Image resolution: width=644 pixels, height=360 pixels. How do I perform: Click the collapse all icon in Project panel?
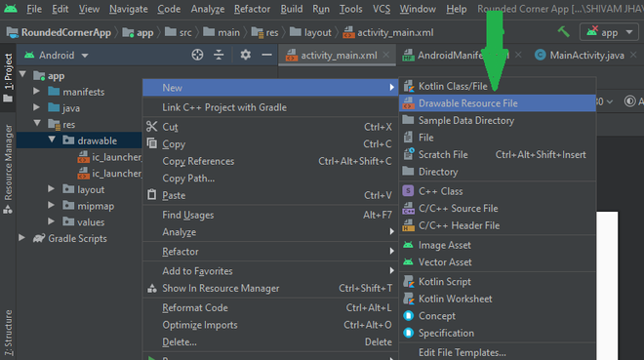coord(219,55)
